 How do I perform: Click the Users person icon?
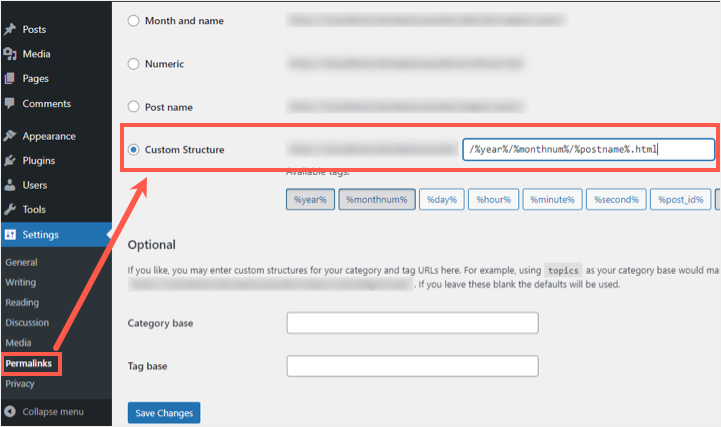pos(10,185)
